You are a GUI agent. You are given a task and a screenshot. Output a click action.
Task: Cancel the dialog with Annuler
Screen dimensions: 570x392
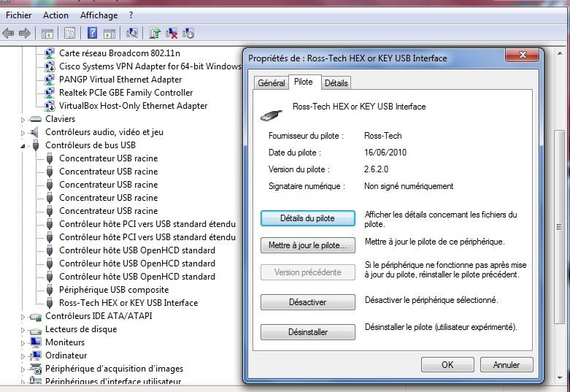(507, 365)
